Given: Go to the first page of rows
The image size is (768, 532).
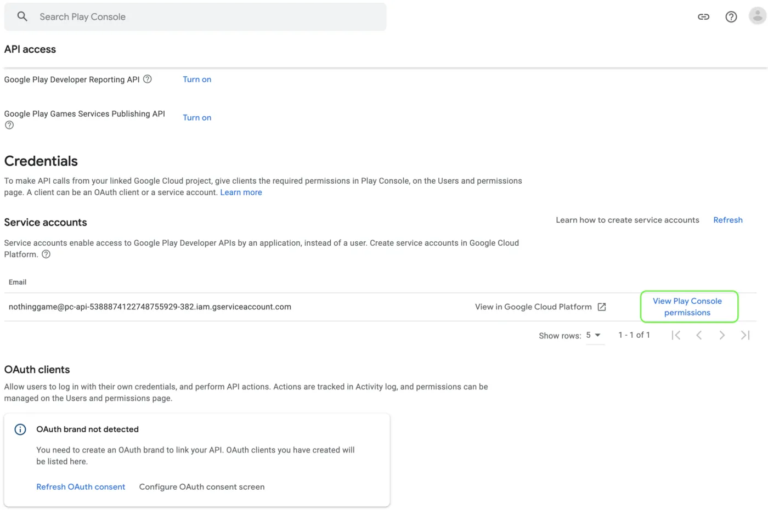Looking at the screenshot, I should tap(676, 335).
